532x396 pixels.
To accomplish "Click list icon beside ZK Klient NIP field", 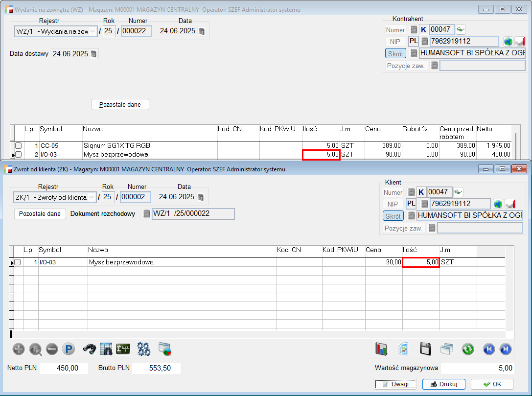I will point(424,204).
